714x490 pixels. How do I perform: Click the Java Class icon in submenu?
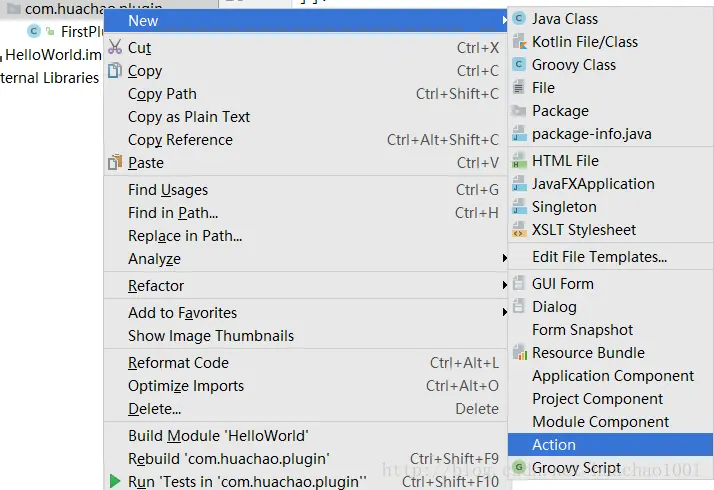[x=519, y=19]
